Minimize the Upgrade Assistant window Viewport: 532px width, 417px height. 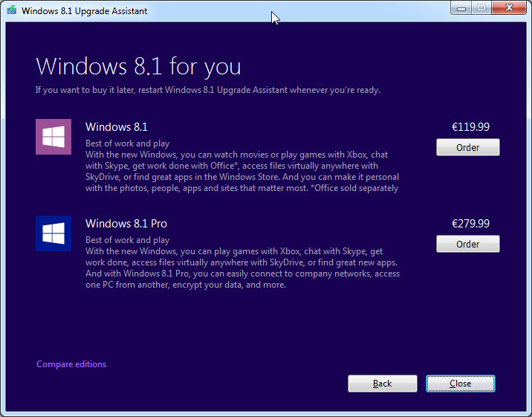[x=461, y=7]
